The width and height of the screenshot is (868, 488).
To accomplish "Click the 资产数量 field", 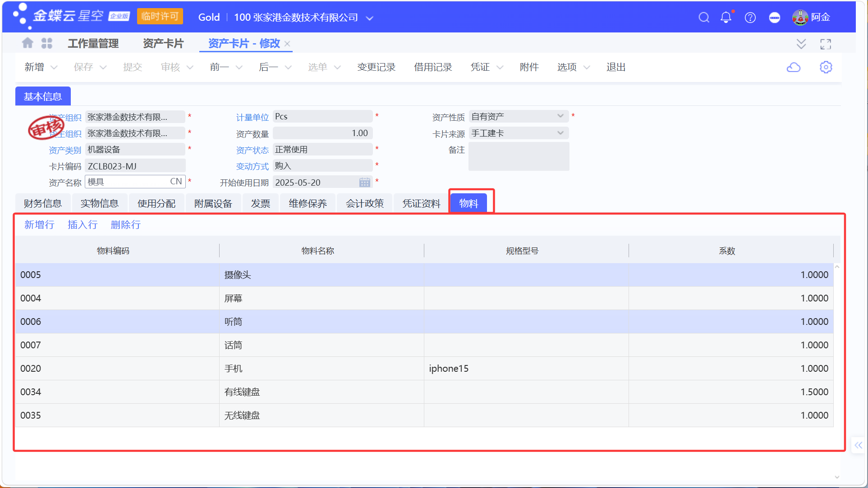I will tap(322, 133).
